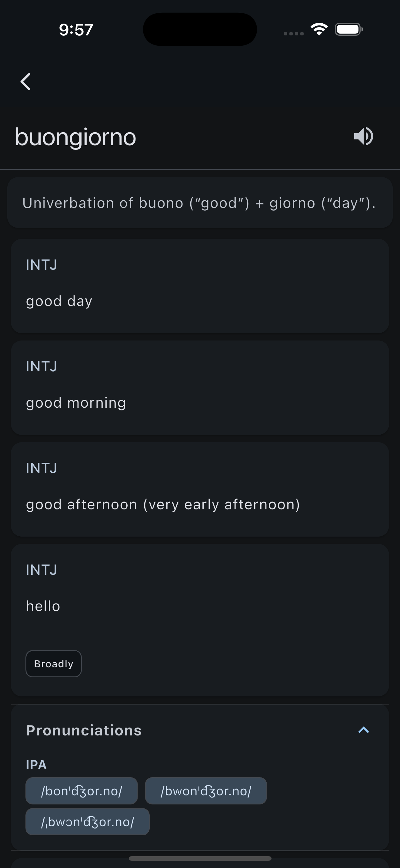Open the "good morning" definition card
The image size is (400, 868).
[200, 388]
